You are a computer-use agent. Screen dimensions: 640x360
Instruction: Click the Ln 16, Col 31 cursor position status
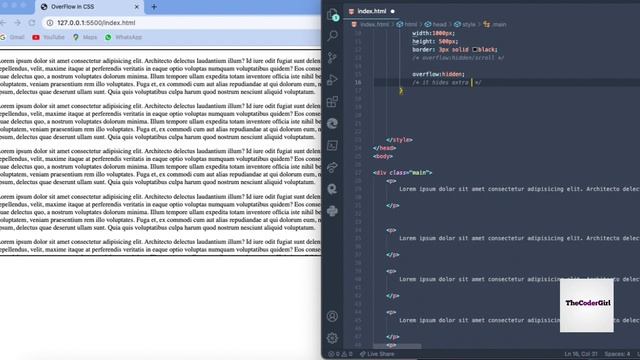pyautogui.click(x=581, y=354)
